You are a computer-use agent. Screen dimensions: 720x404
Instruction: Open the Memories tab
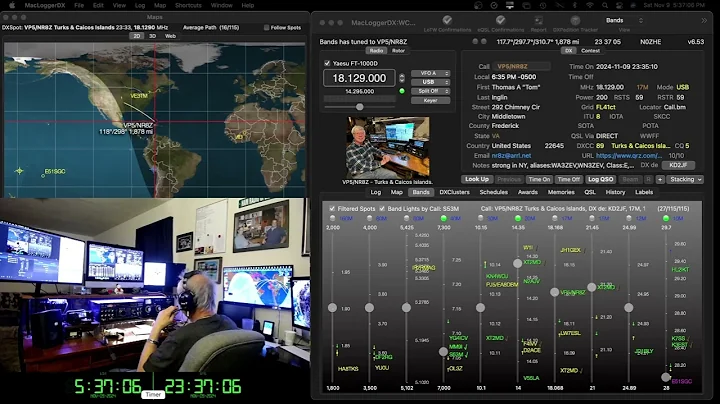tap(561, 192)
